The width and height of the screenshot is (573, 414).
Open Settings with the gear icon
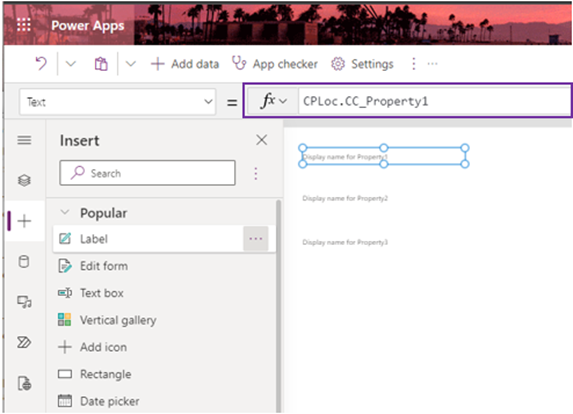[x=362, y=64]
